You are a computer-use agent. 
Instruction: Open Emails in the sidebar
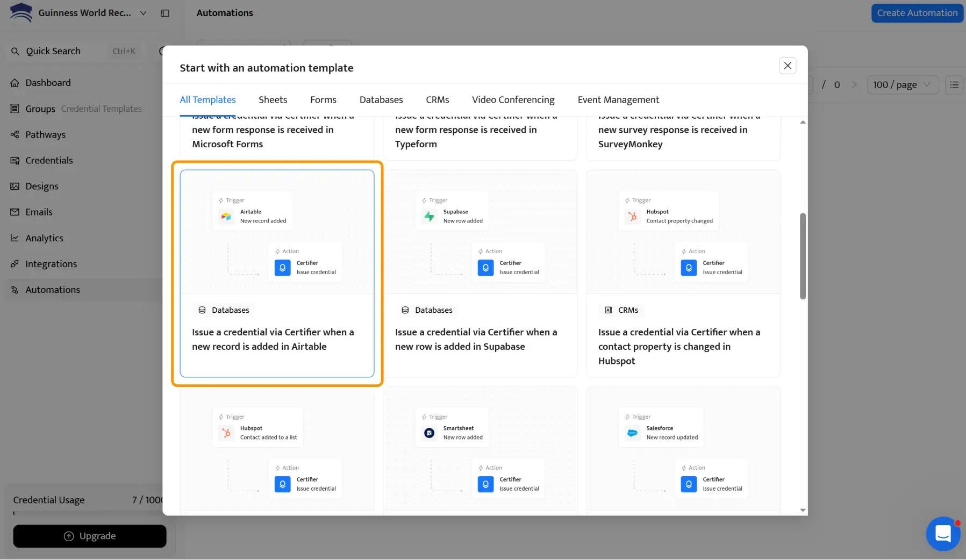click(83, 212)
